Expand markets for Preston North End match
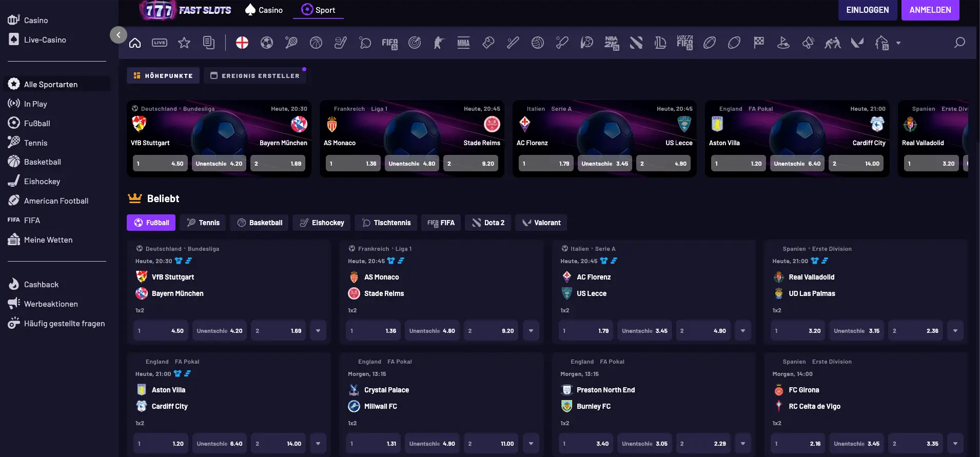This screenshot has width=980, height=457. click(x=743, y=444)
